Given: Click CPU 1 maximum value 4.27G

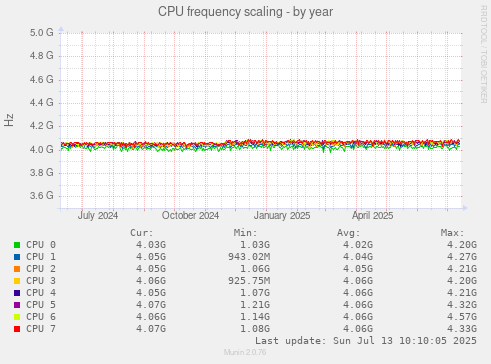Looking at the screenshot, I should [462, 257].
